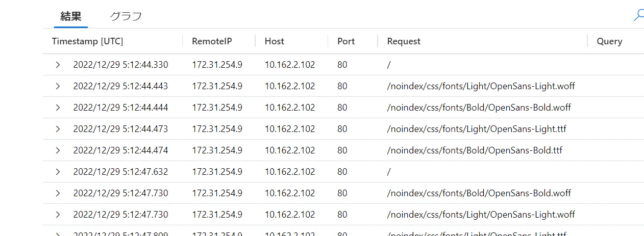Click the RemoteIP cell in the first row
This screenshot has height=236, width=644.
(217, 65)
